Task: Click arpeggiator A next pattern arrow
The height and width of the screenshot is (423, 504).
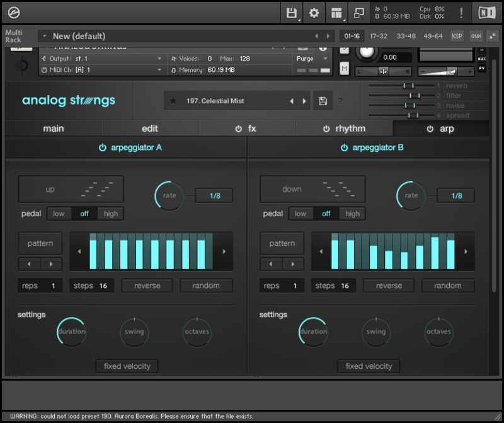Action: [x=51, y=264]
